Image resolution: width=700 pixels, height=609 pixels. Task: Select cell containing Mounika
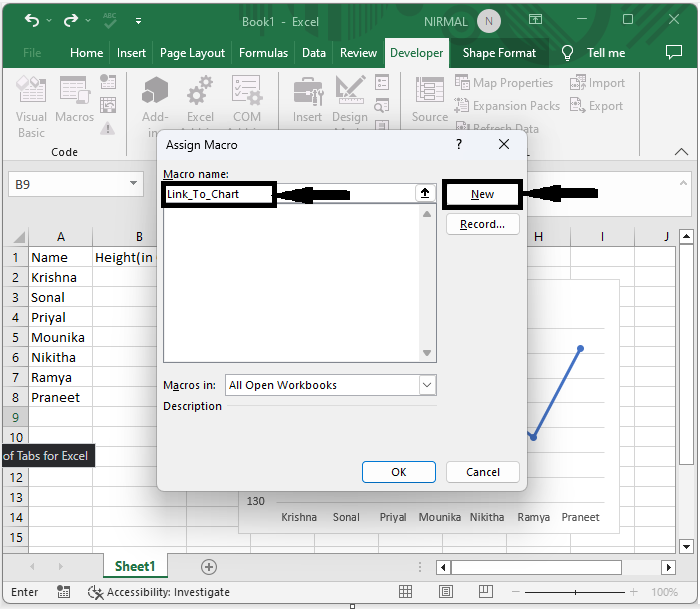click(x=61, y=337)
